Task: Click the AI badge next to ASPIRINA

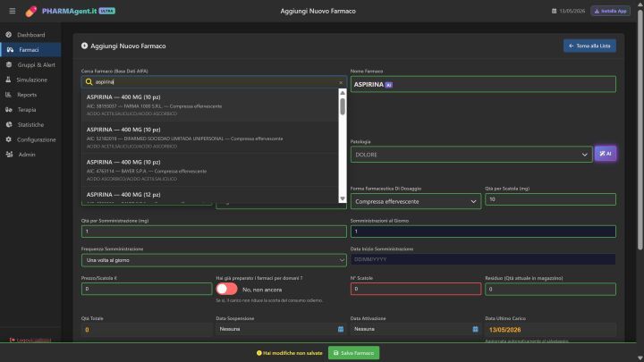Action: pyautogui.click(x=389, y=85)
